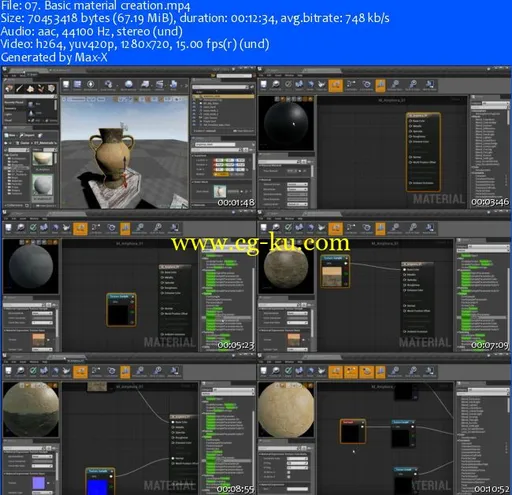The height and width of the screenshot is (495, 512).
Task: Open File menu in 00:03:46 frame
Action: pos(262,76)
